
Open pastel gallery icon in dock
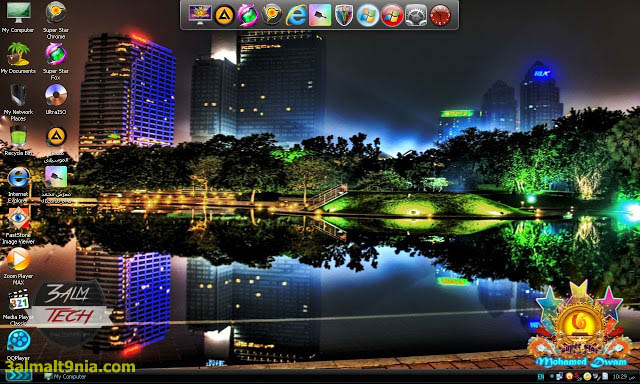click(x=320, y=16)
